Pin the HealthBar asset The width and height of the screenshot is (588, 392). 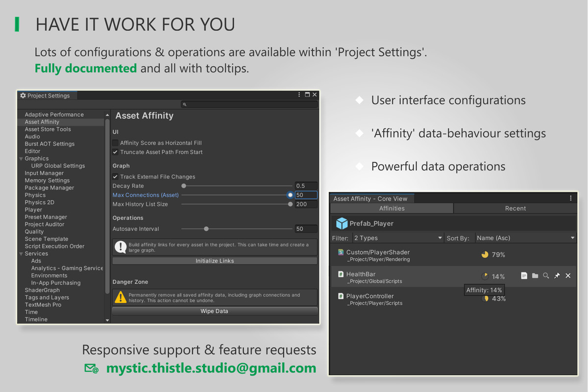(557, 276)
